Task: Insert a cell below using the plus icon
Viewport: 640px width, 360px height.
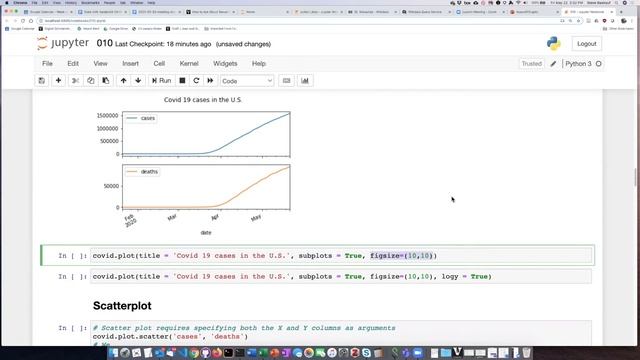Action: click(58, 81)
